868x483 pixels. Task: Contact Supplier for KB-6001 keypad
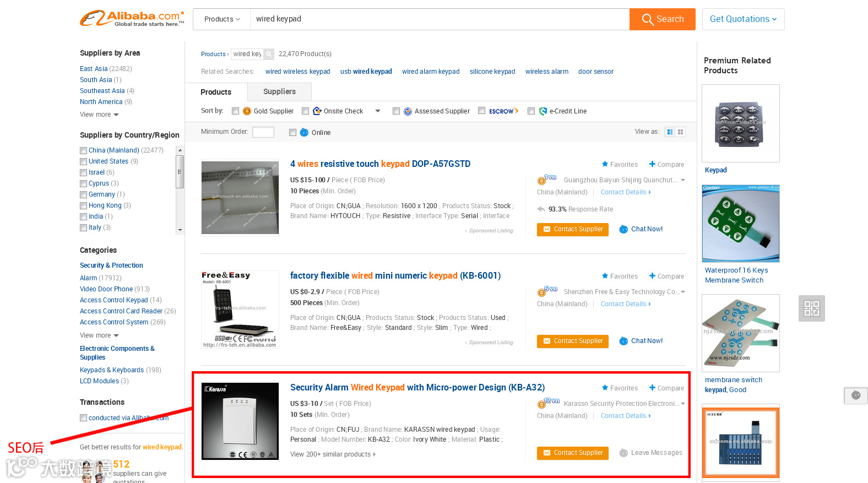tap(573, 341)
